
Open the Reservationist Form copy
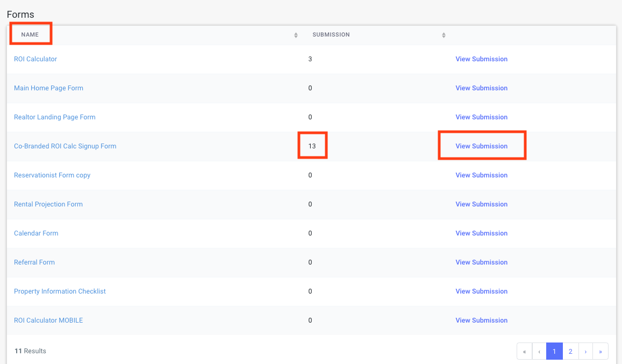click(x=52, y=175)
